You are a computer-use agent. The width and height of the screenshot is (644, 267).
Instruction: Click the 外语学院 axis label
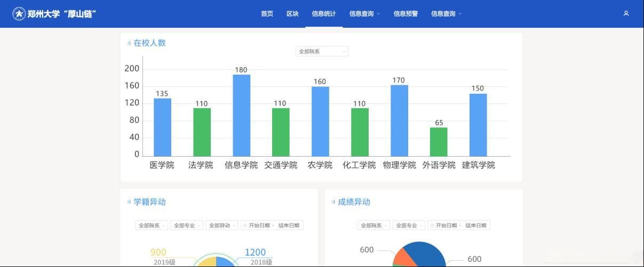click(x=439, y=165)
